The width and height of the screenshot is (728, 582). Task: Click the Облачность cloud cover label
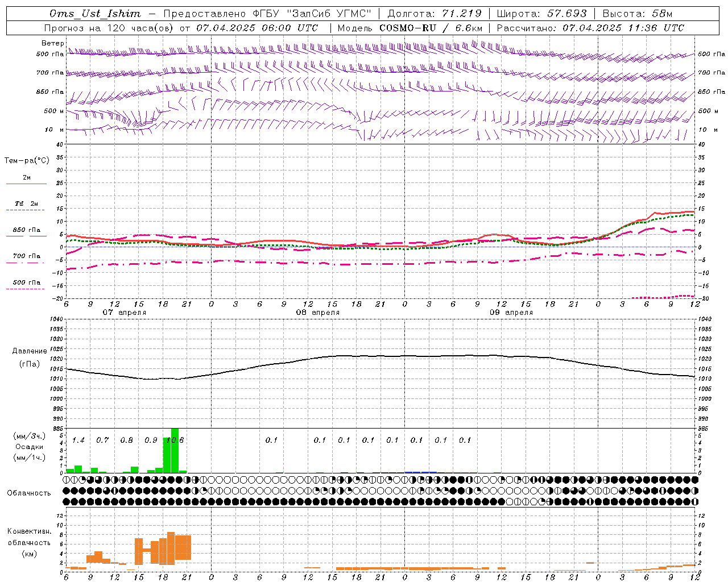pyautogui.click(x=29, y=493)
